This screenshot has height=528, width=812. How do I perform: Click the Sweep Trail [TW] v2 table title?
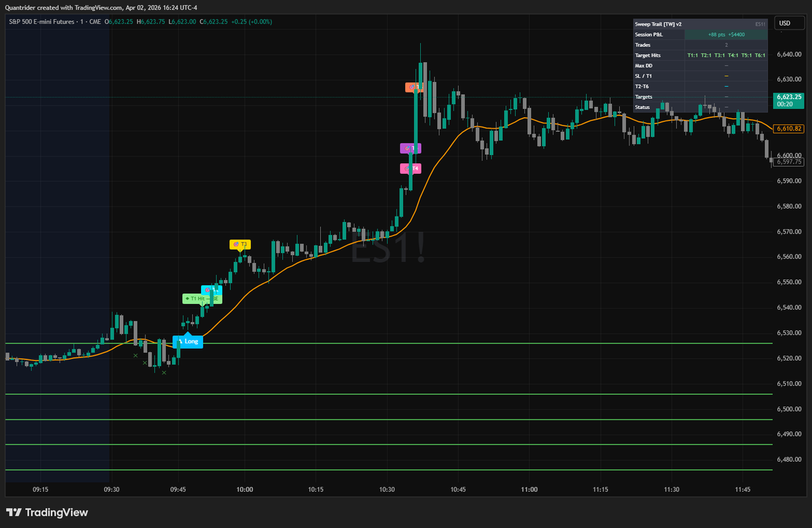tap(658, 24)
